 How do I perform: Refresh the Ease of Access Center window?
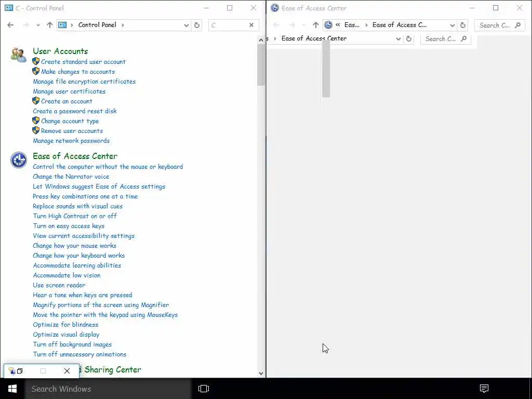pyautogui.click(x=463, y=25)
